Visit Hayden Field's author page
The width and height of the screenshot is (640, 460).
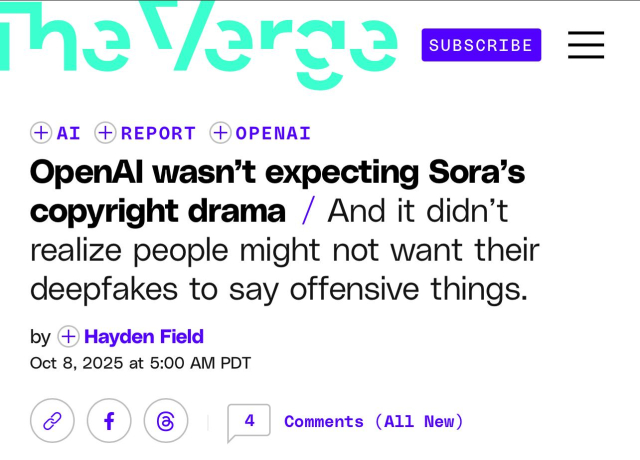[144, 337]
